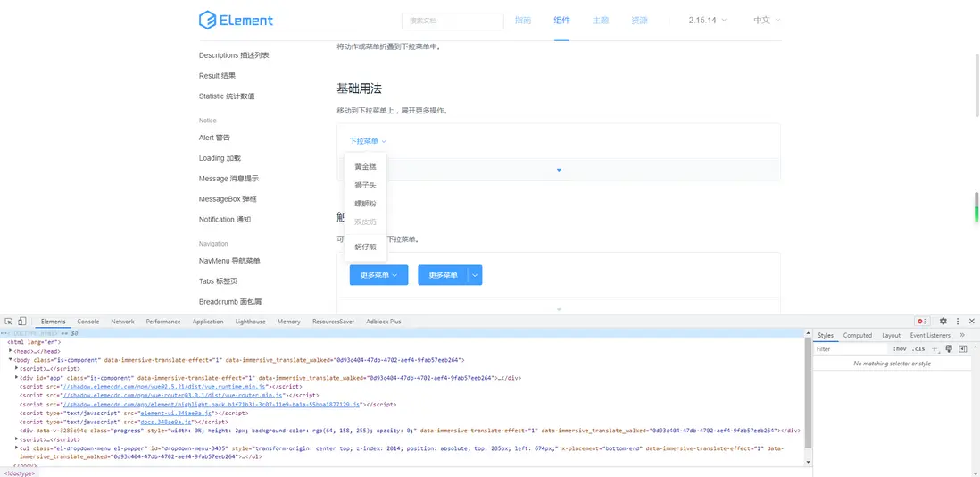Screen dimensions: 980x477
Task: Open the vue-router.min.js script link
Action: (x=173, y=396)
